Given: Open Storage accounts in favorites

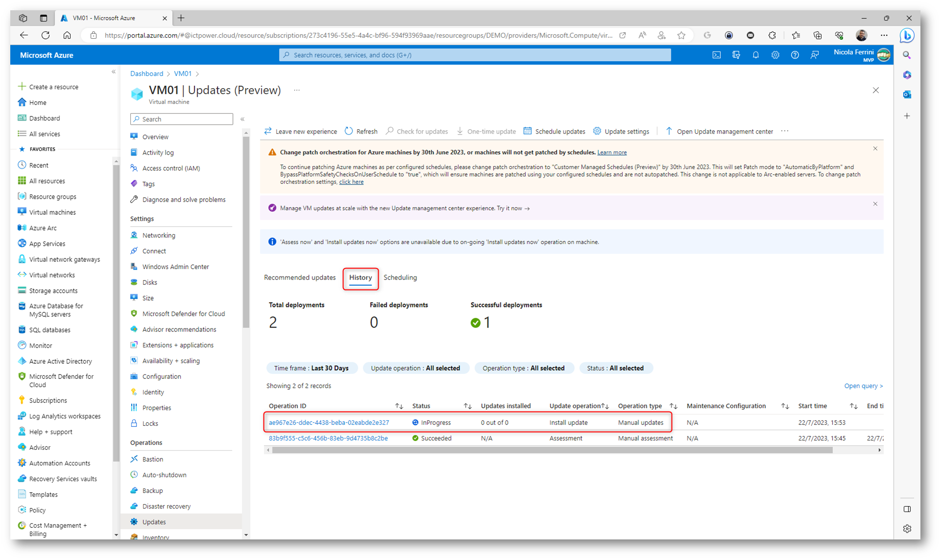Looking at the screenshot, I should point(53,291).
